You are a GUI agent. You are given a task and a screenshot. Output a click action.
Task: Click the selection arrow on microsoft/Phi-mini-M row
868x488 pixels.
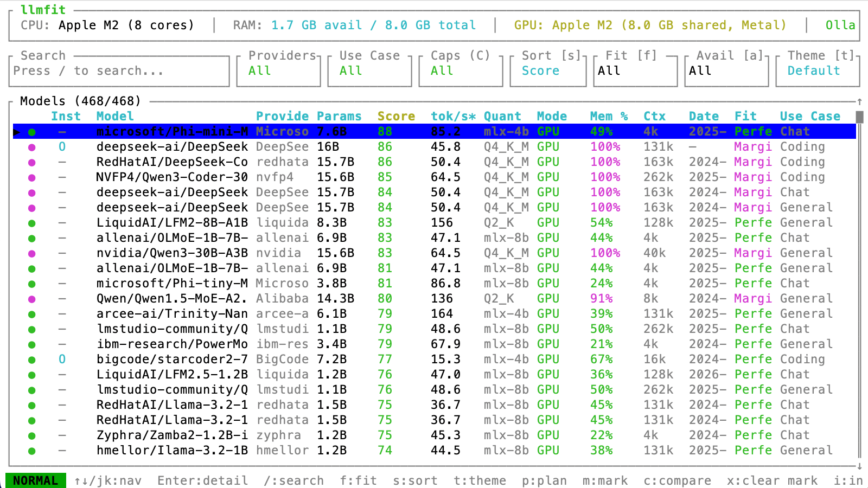pyautogui.click(x=17, y=132)
